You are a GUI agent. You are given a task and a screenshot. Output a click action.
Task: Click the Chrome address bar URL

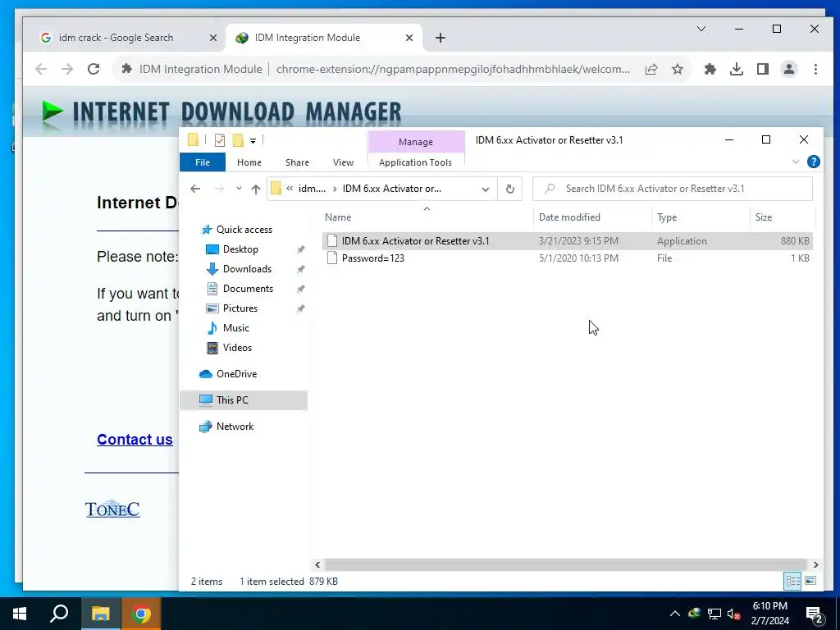tap(453, 69)
